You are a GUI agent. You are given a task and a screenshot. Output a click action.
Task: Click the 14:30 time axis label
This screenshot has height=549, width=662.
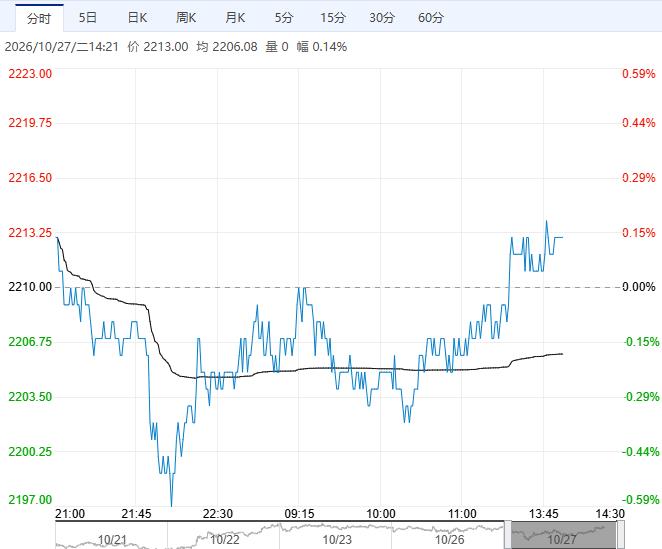(610, 514)
